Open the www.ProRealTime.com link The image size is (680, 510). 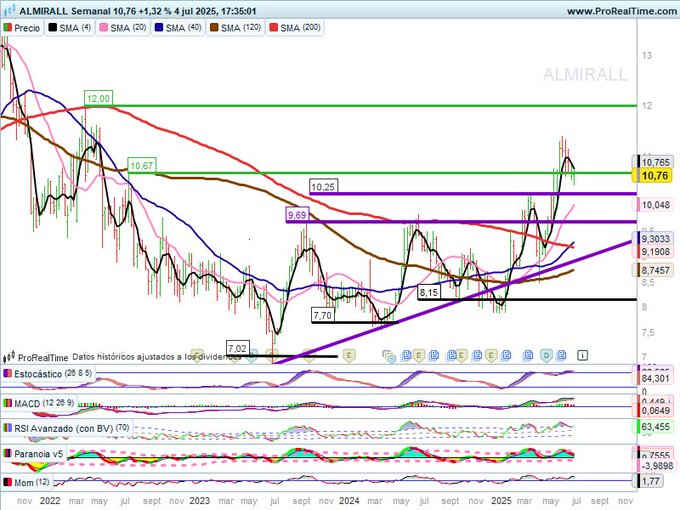(x=622, y=11)
